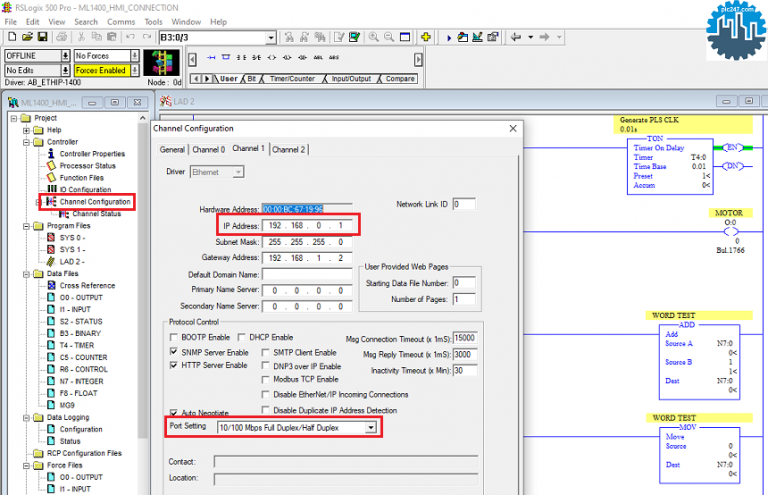Click the forward arrow navigation icon
Image resolution: width=768 pixels, height=495 pixels.
544,37
